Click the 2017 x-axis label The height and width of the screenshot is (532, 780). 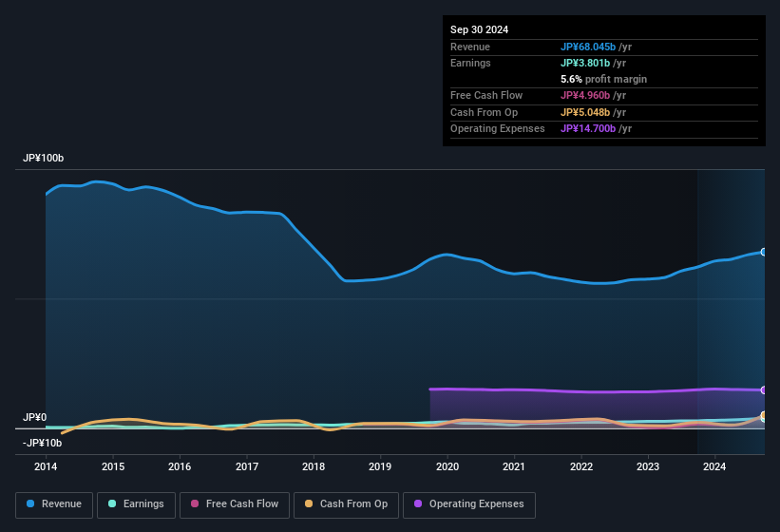click(x=247, y=466)
